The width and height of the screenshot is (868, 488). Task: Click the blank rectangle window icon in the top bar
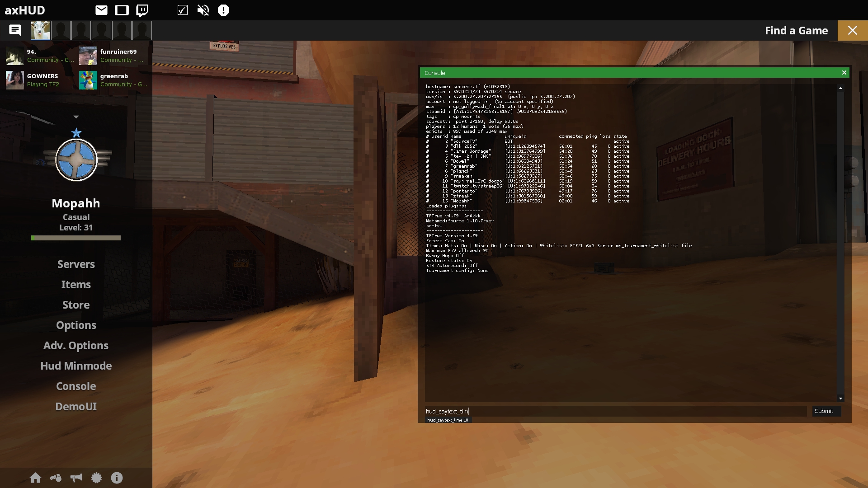point(122,10)
